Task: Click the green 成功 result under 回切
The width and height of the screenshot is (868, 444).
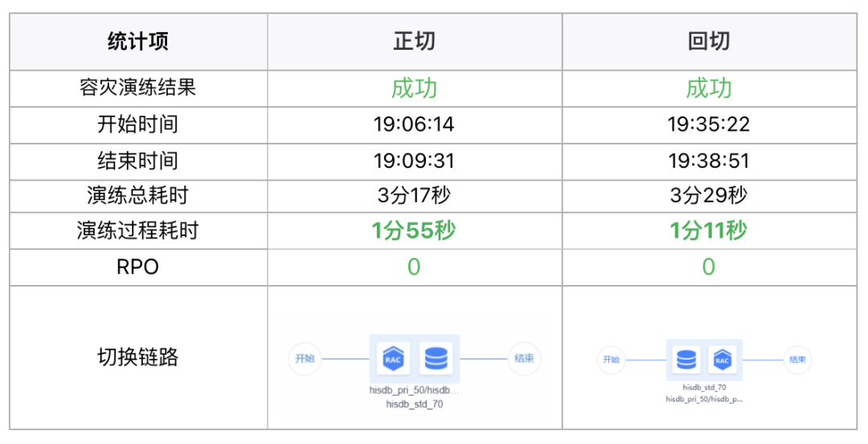Action: pos(709,88)
